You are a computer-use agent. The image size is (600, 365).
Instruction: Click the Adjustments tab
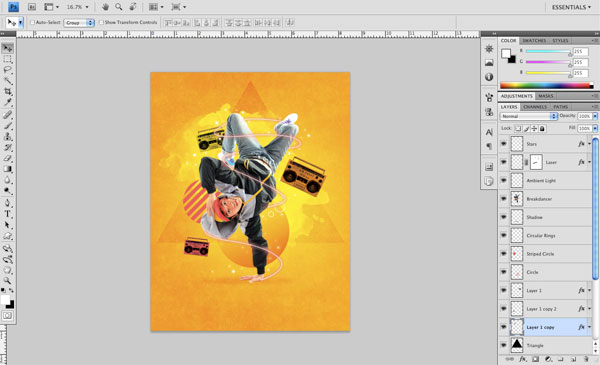(517, 96)
